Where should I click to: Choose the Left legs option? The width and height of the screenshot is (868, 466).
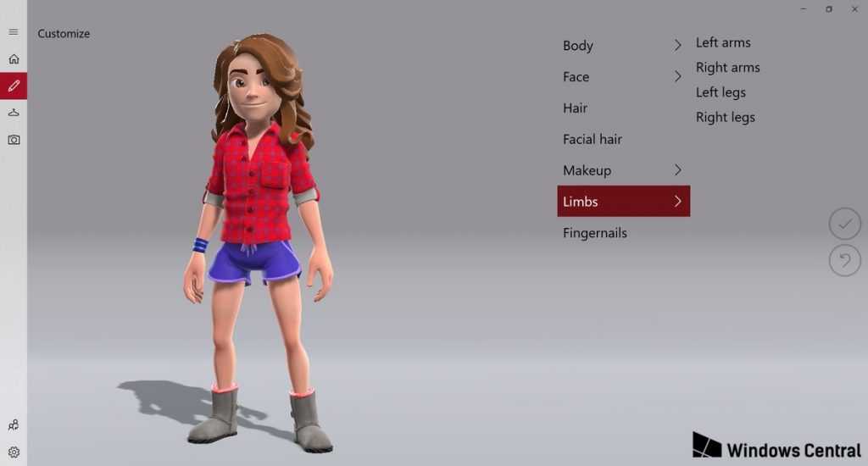(x=721, y=92)
